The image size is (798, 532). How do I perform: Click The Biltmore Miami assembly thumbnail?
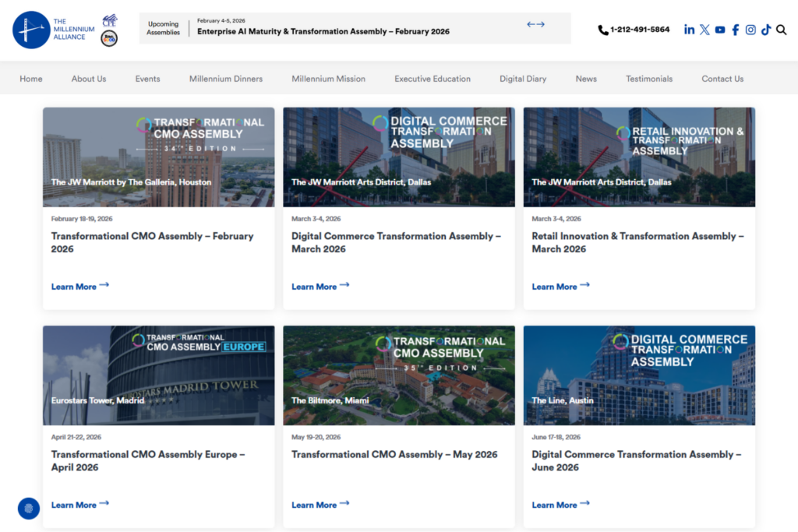(x=399, y=375)
